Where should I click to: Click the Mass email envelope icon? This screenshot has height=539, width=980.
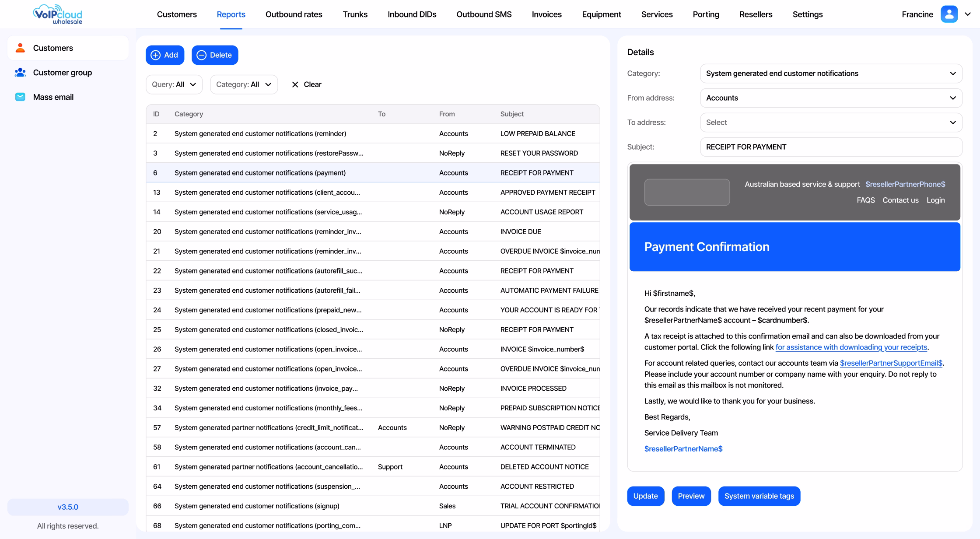coord(20,97)
